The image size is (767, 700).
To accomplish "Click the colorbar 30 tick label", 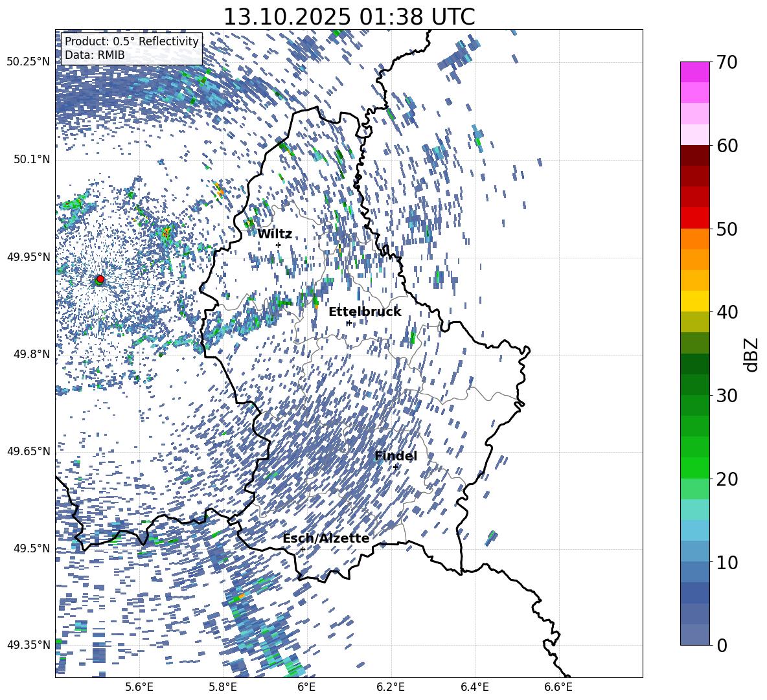I will pyautogui.click(x=727, y=396).
